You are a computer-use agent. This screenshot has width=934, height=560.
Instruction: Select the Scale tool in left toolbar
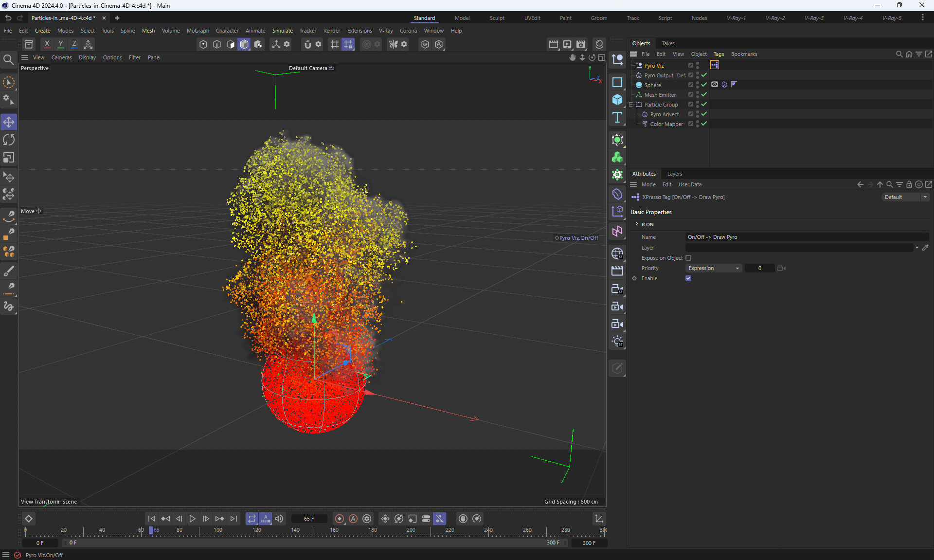click(9, 158)
